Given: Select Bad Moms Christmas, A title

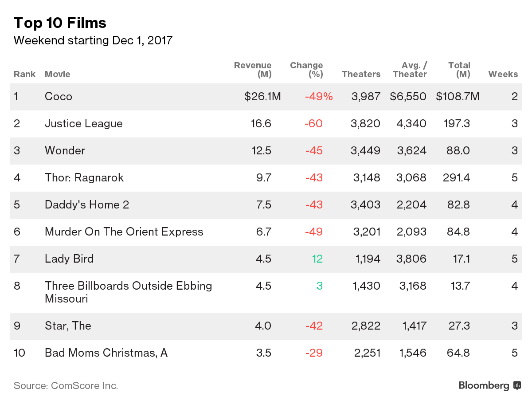Looking at the screenshot, I should tap(106, 353).
